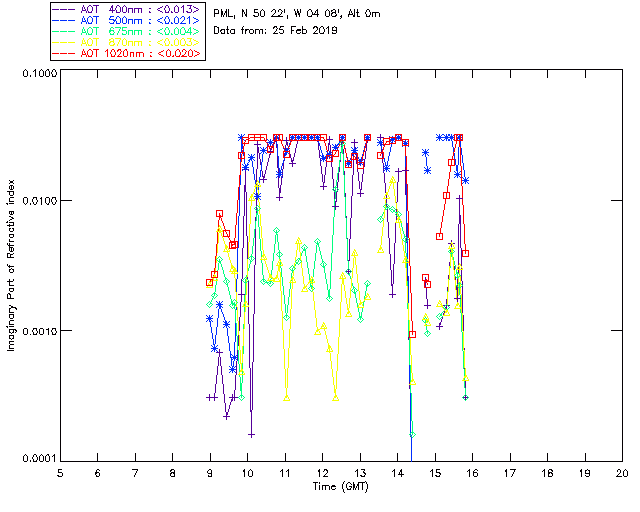Click x-axis tick label 14
The width and height of the screenshot is (640, 512).
(398, 473)
